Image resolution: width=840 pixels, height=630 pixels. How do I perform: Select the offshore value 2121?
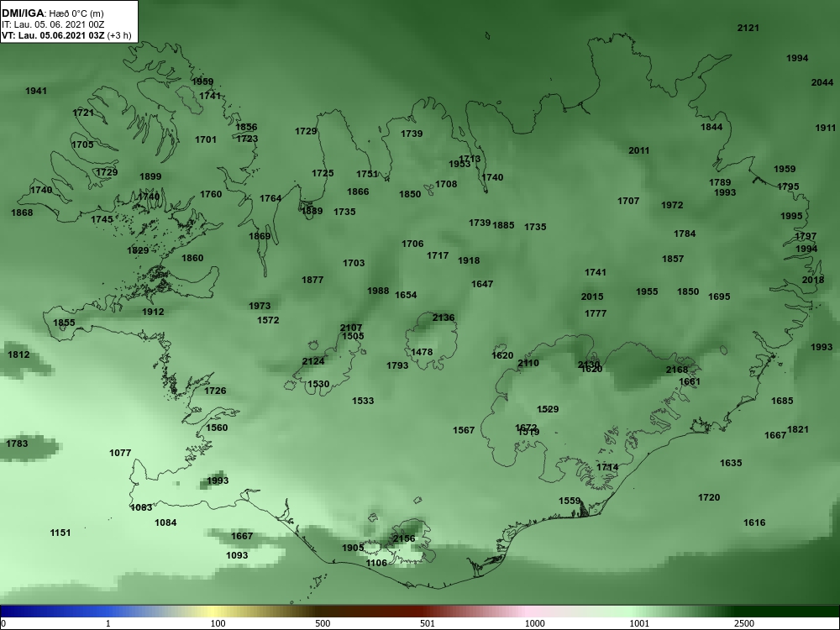click(x=748, y=29)
